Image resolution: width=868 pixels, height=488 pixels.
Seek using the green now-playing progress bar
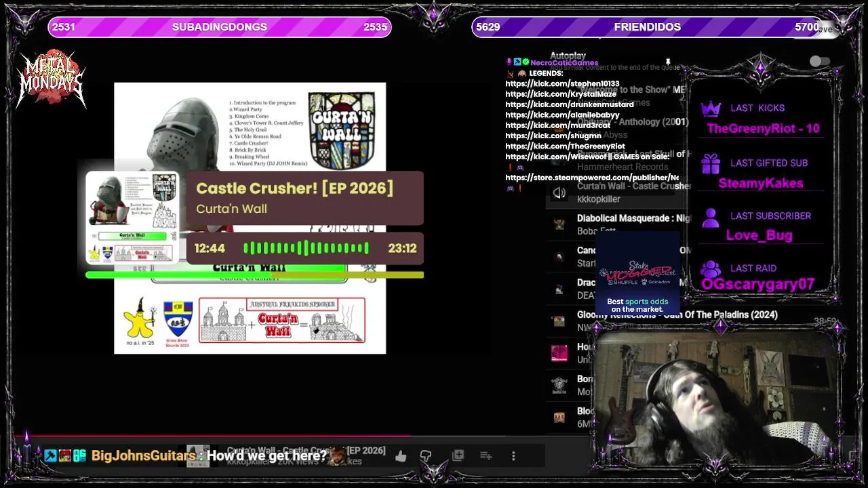[254, 274]
